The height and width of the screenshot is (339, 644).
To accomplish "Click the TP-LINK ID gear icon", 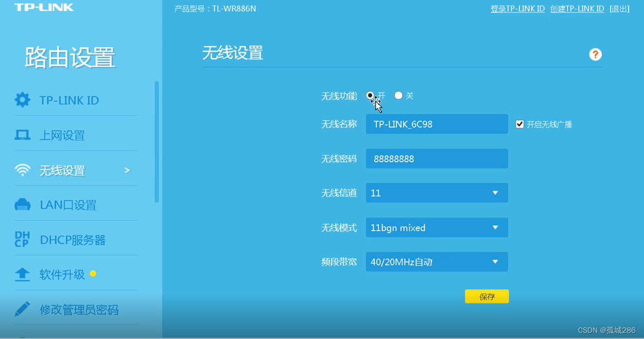I will tap(22, 100).
